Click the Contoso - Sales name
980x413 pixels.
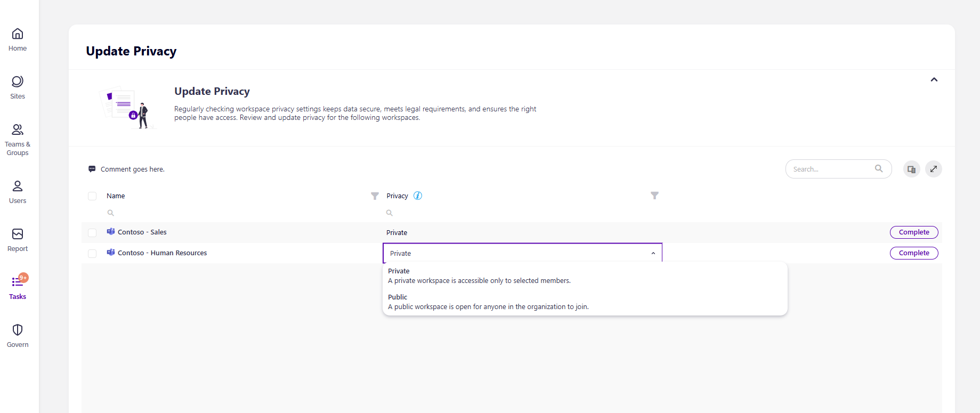[x=142, y=232]
